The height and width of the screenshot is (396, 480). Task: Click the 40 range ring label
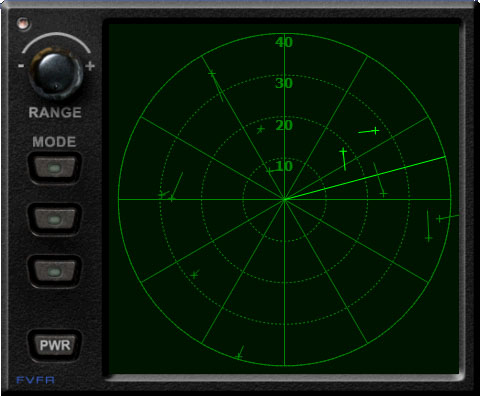pyautogui.click(x=284, y=42)
